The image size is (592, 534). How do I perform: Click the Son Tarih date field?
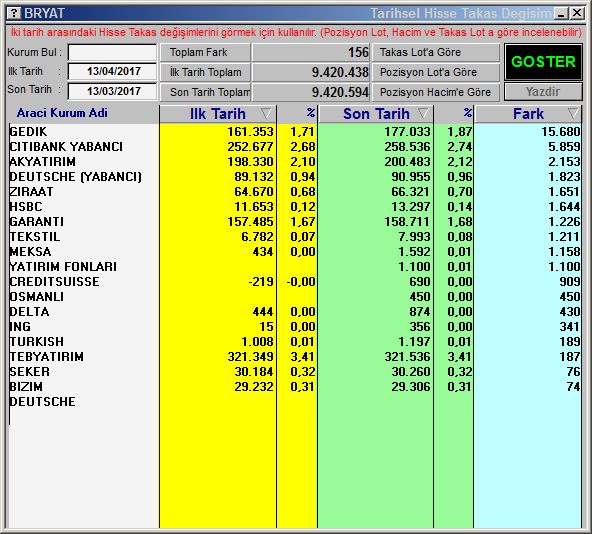pos(112,91)
